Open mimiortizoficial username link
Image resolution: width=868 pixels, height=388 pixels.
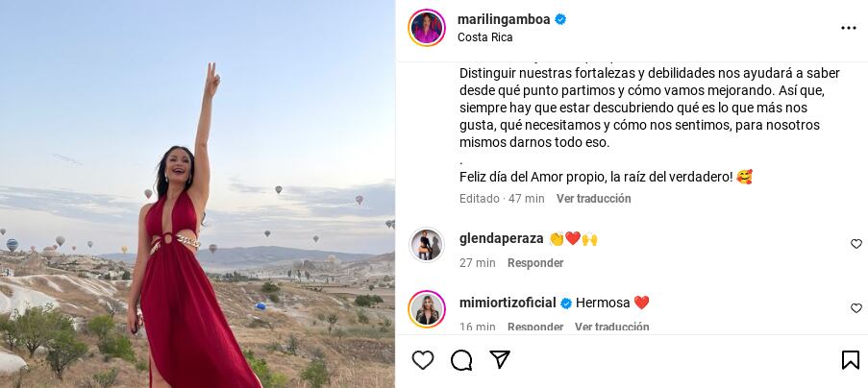(x=508, y=303)
